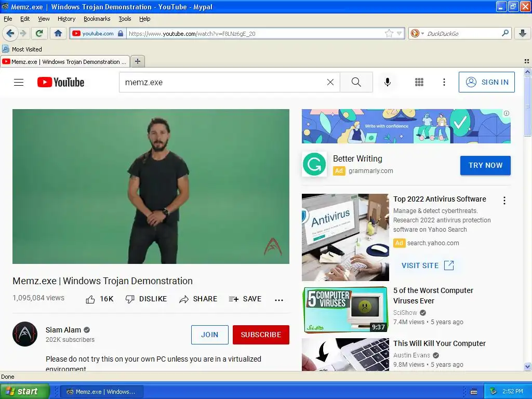Open the Bookmarks menu
This screenshot has height=399, width=532.
point(97,19)
